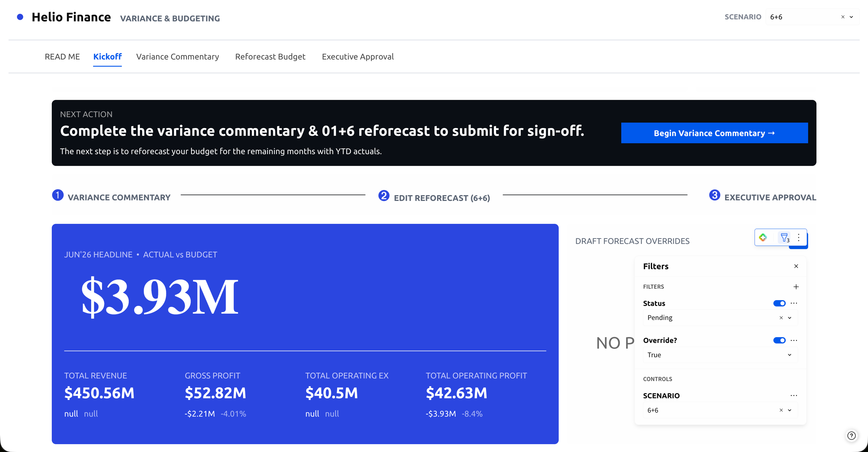Expand the True override dropdown
This screenshot has width=868, height=452.
point(789,355)
